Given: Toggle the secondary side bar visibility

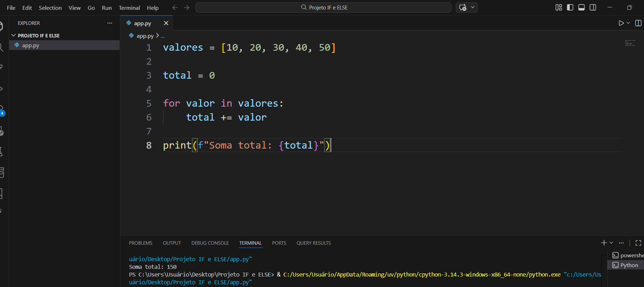Looking at the screenshot, I should [593, 7].
